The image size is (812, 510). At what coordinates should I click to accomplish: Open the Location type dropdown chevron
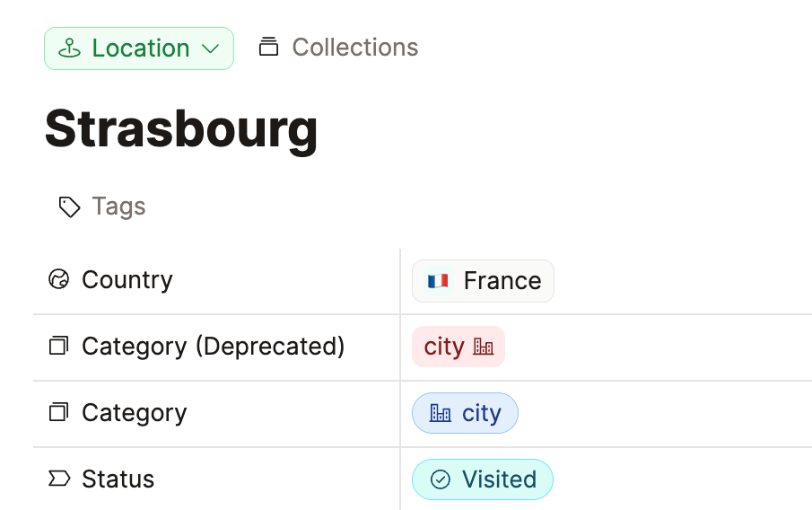click(x=211, y=48)
